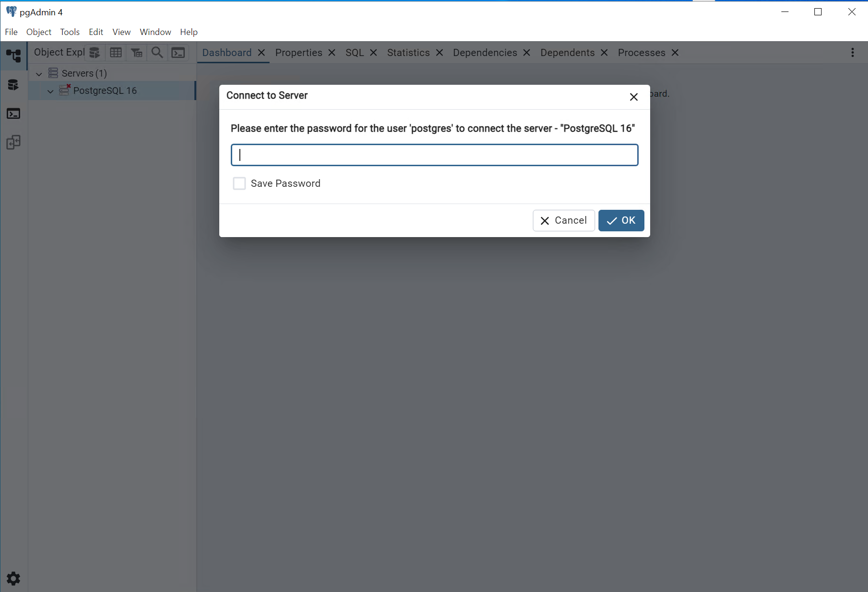The image size is (868, 592).
Task: Open the Schema Diff Workspace sidebar icon
Action: tap(13, 142)
